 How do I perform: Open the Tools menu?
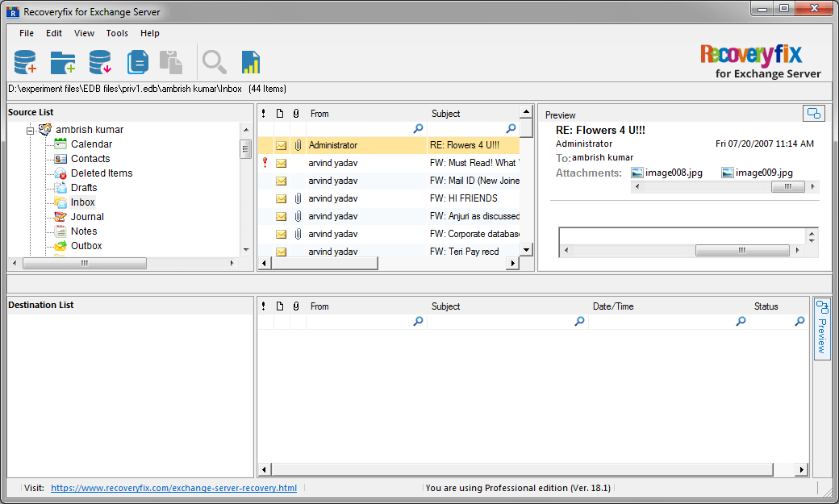click(117, 33)
